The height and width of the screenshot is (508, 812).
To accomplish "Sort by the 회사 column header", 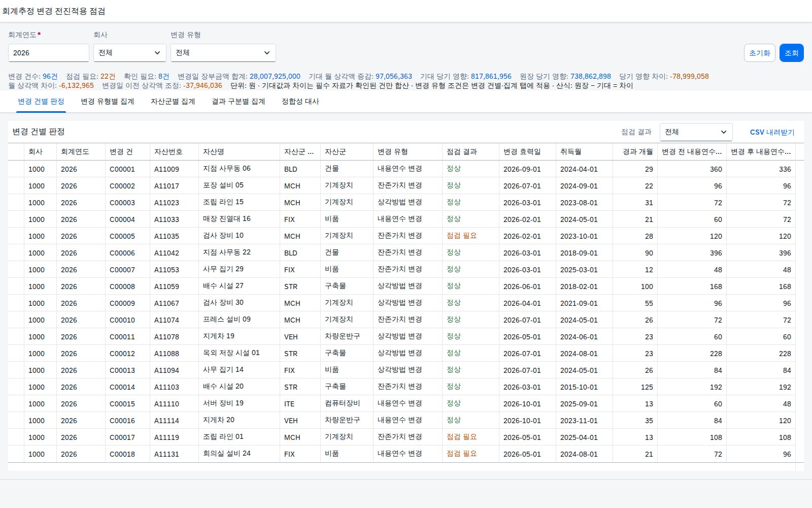I will (41, 152).
